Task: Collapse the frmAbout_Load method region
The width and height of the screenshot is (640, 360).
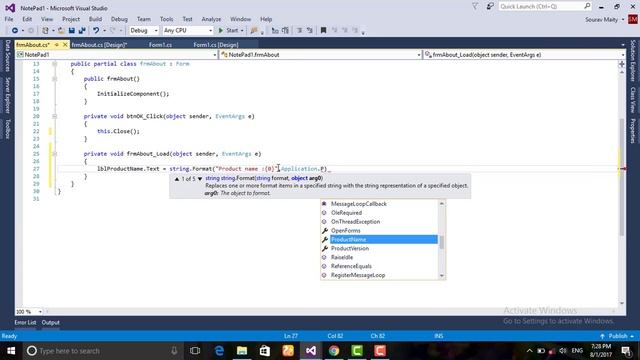Action: click(54, 154)
